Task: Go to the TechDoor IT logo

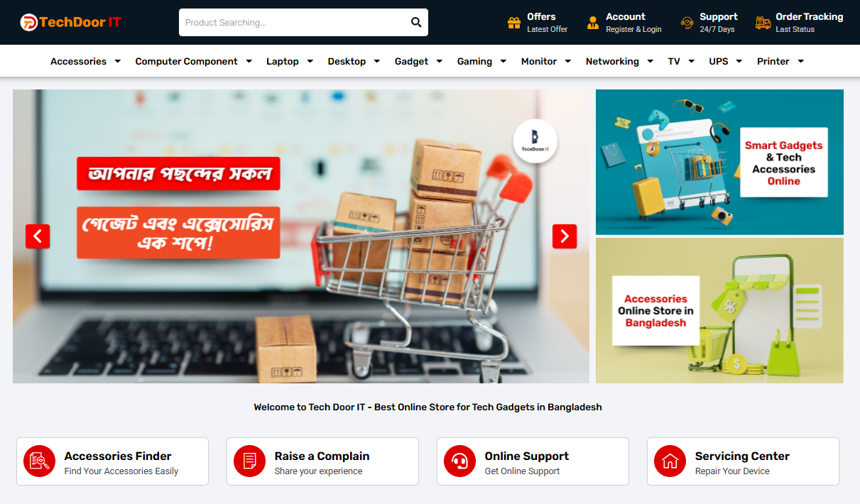Action: coord(70,22)
